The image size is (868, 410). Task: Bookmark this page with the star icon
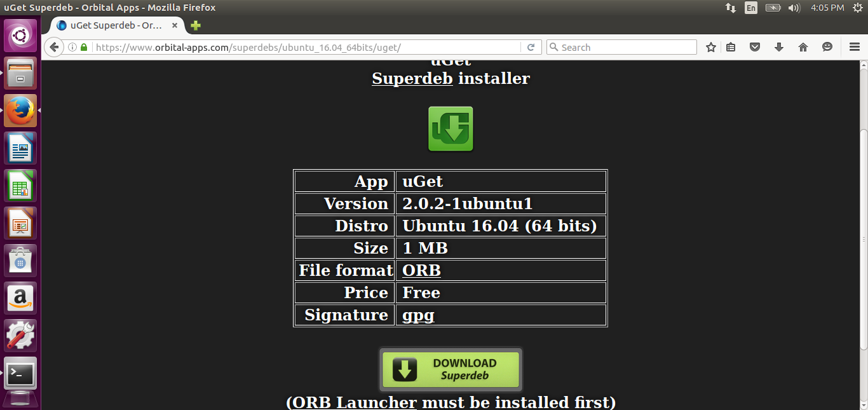(x=711, y=47)
